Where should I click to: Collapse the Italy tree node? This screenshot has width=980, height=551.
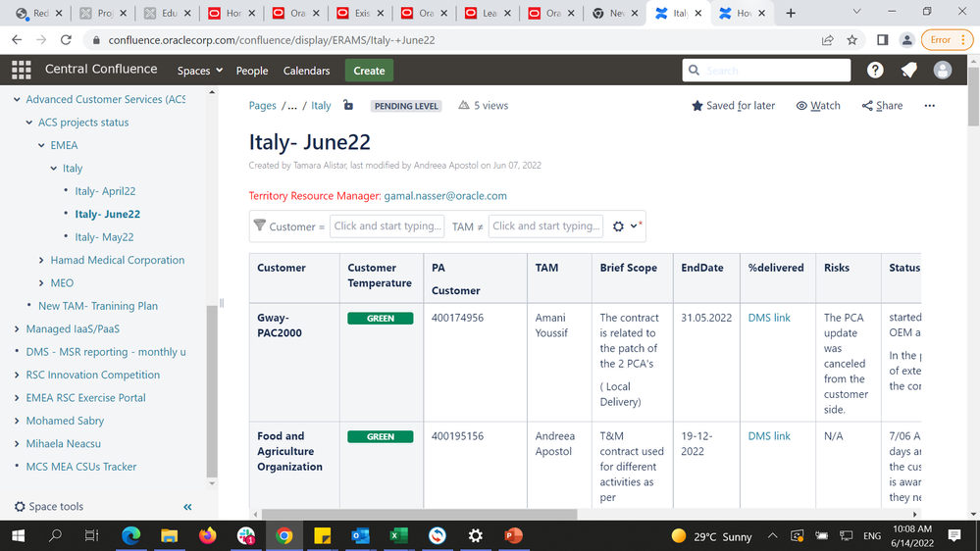tap(54, 168)
